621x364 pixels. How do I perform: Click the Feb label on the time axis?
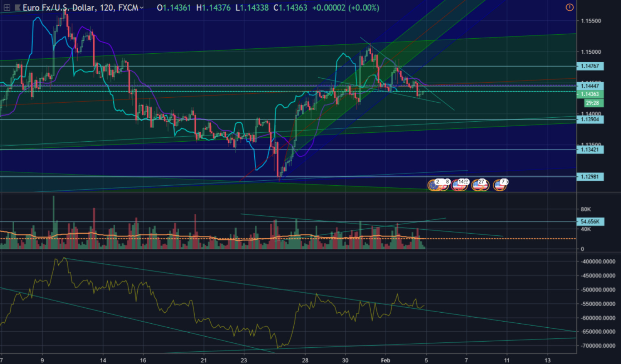click(x=385, y=360)
